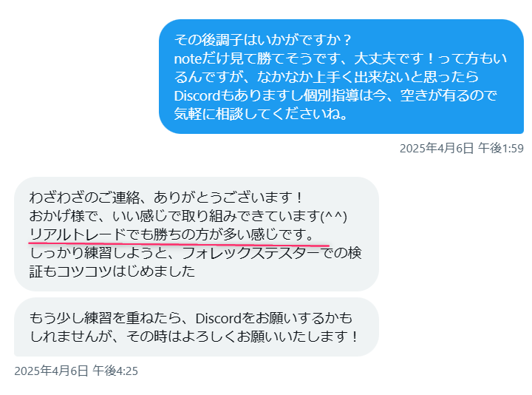
Task: Click the word リアルトレード
Action: pyautogui.click(x=78, y=234)
